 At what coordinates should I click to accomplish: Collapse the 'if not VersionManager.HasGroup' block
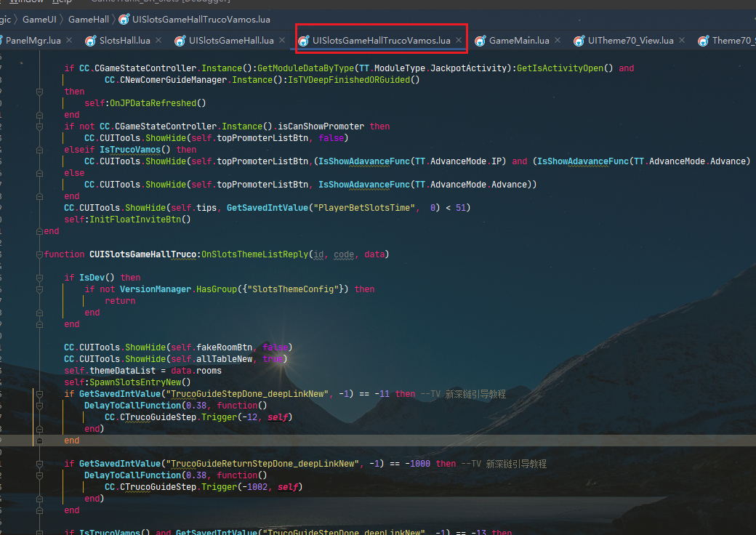click(x=39, y=289)
